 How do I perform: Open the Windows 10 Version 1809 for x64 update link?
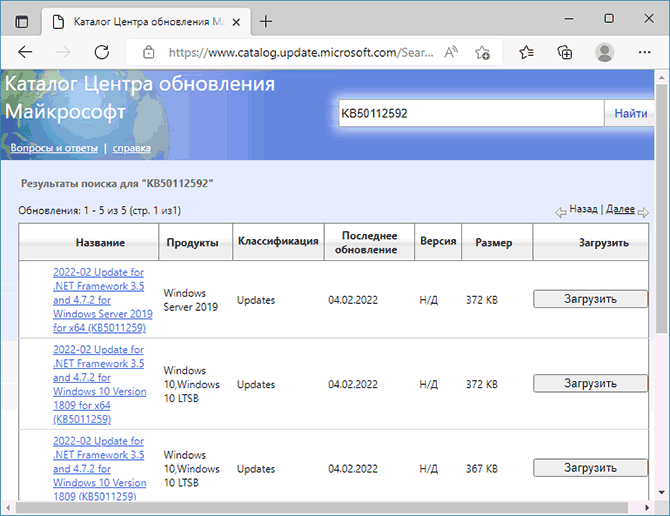pyautogui.click(x=100, y=384)
